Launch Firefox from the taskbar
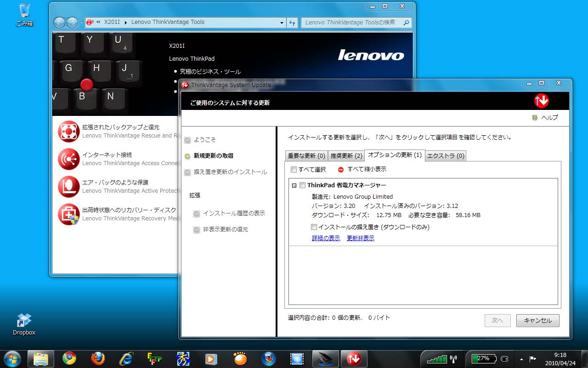 tap(98, 358)
